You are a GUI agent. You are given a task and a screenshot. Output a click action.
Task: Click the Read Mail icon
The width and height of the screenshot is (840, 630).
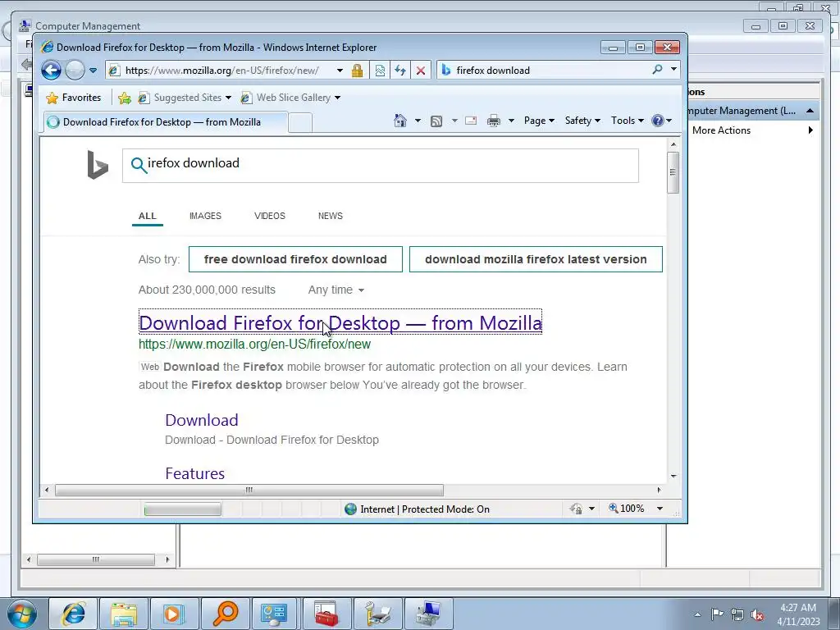click(471, 121)
